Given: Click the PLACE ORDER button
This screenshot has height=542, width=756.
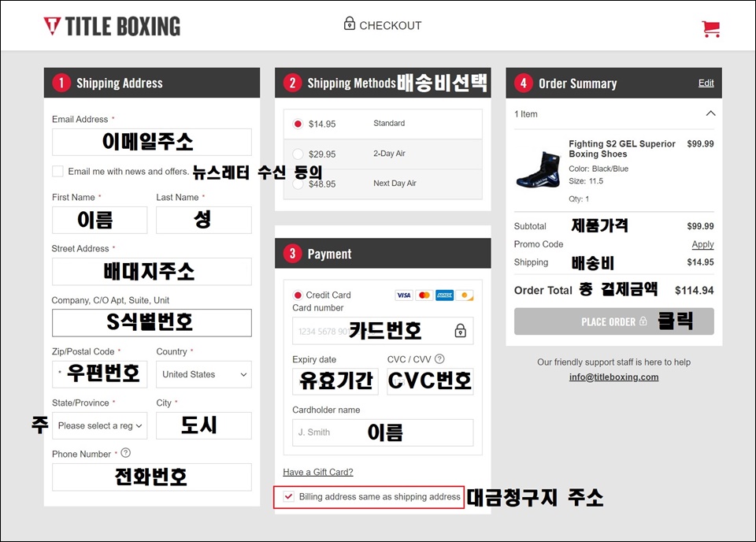Looking at the screenshot, I should click(613, 321).
